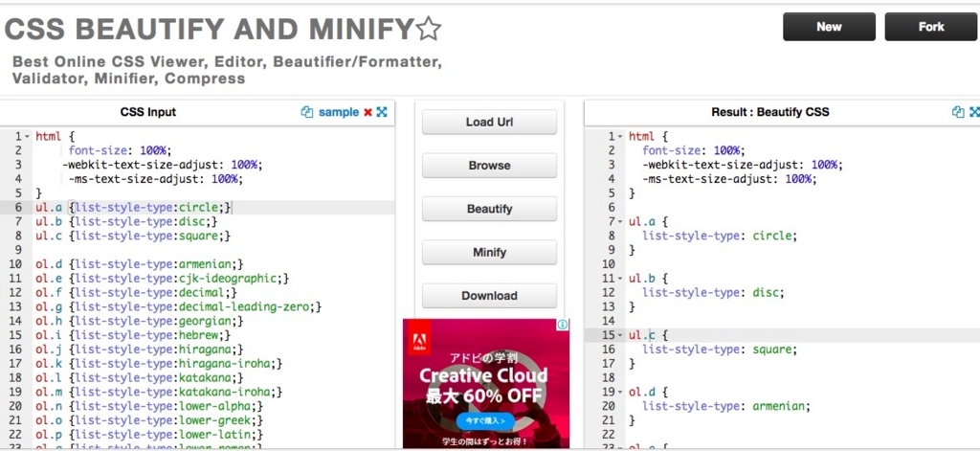Collapse ol.d fold arrow at result line 19
This screenshot has width=980, height=451.
pos(620,393)
